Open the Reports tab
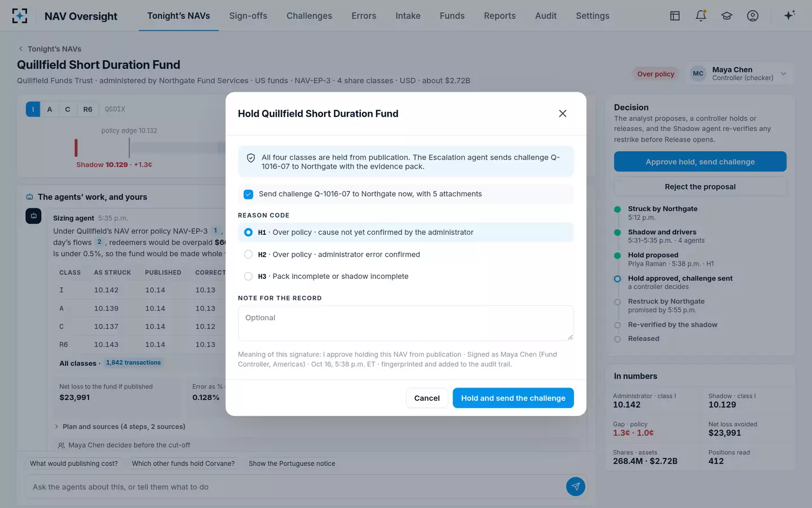The image size is (812, 508). click(500, 16)
